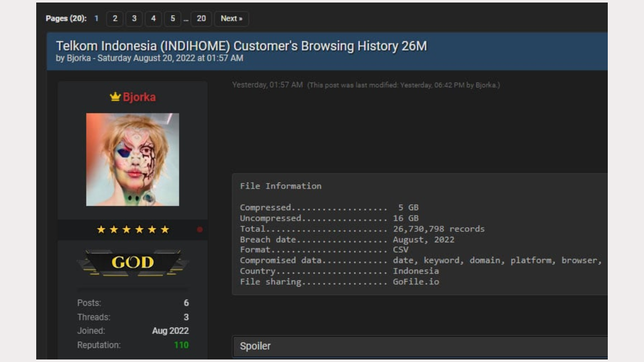This screenshot has width=644, height=362.
Task: Select the GOD rank badge
Action: (132, 262)
